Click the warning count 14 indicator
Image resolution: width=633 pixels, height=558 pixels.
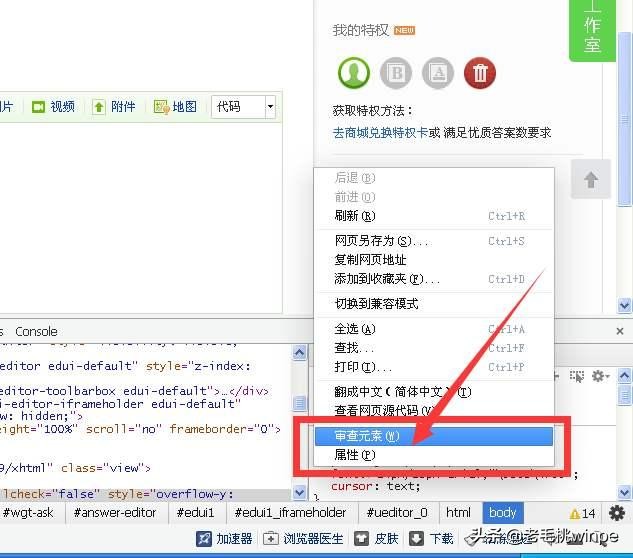click(x=582, y=514)
